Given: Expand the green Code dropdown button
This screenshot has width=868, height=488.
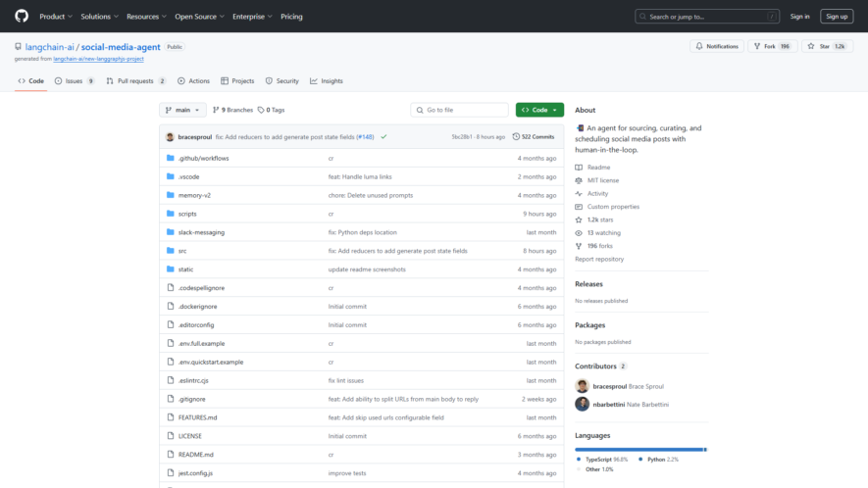Looking at the screenshot, I should (x=539, y=110).
